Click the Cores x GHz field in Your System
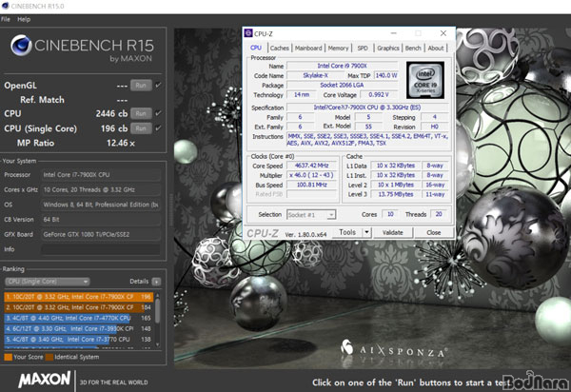 tap(101, 189)
